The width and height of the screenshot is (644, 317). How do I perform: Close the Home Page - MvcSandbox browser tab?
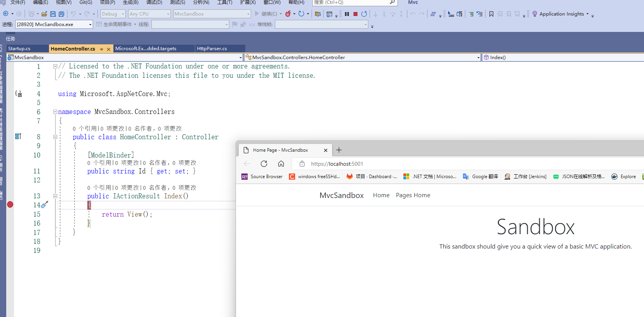tap(326, 150)
